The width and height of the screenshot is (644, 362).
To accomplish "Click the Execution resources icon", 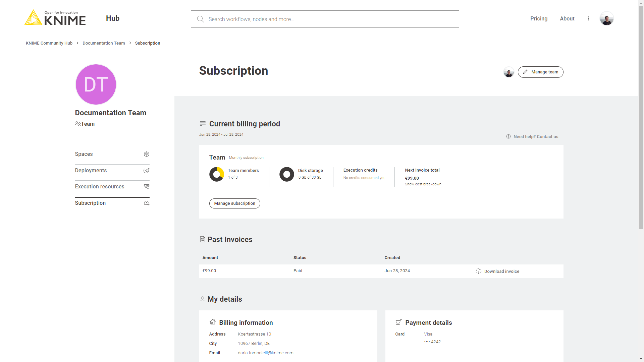I will click(147, 187).
